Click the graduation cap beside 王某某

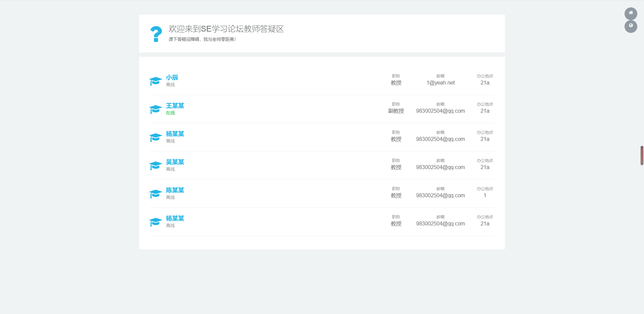pos(156,109)
